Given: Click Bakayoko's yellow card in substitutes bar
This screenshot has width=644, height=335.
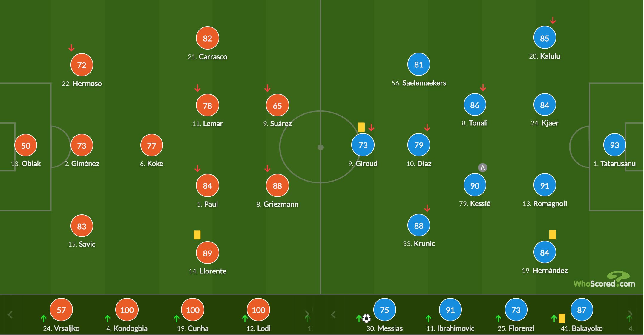Looking at the screenshot, I should coord(562,318).
